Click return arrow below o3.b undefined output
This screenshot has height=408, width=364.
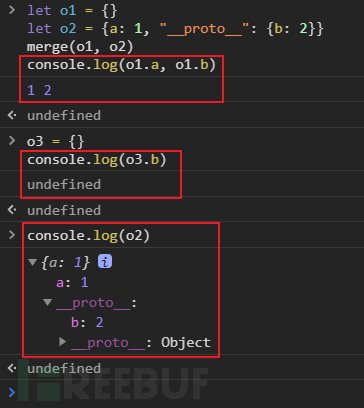[x=12, y=210]
